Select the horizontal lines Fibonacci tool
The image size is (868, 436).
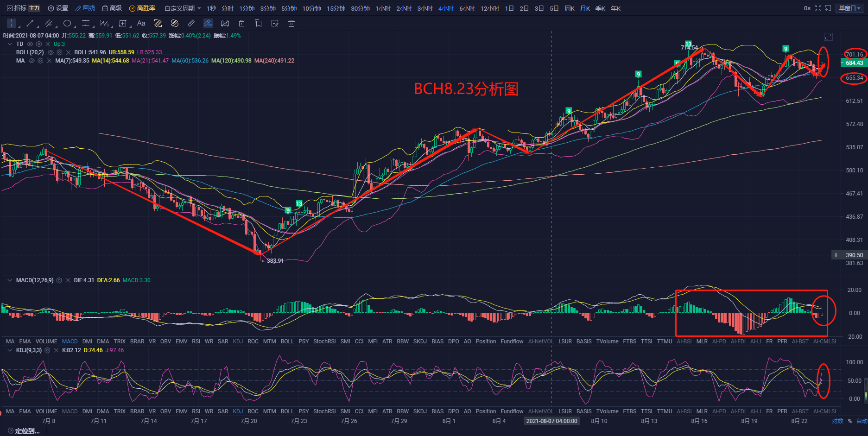coord(86,23)
